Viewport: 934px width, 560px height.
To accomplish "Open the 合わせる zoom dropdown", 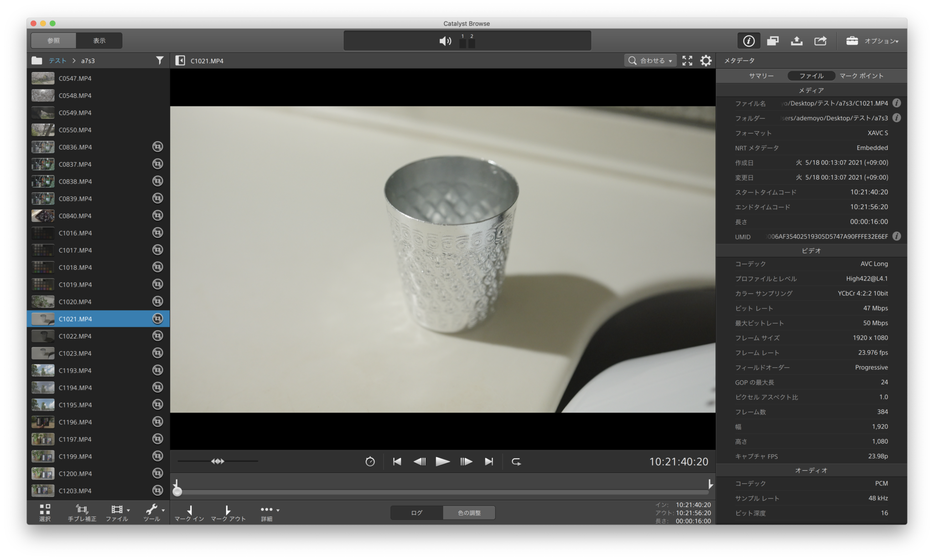I will point(650,61).
